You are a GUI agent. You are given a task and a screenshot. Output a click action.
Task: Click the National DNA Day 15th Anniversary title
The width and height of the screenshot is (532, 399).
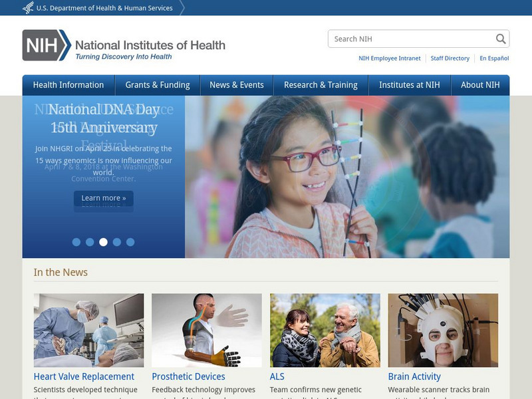click(104, 118)
